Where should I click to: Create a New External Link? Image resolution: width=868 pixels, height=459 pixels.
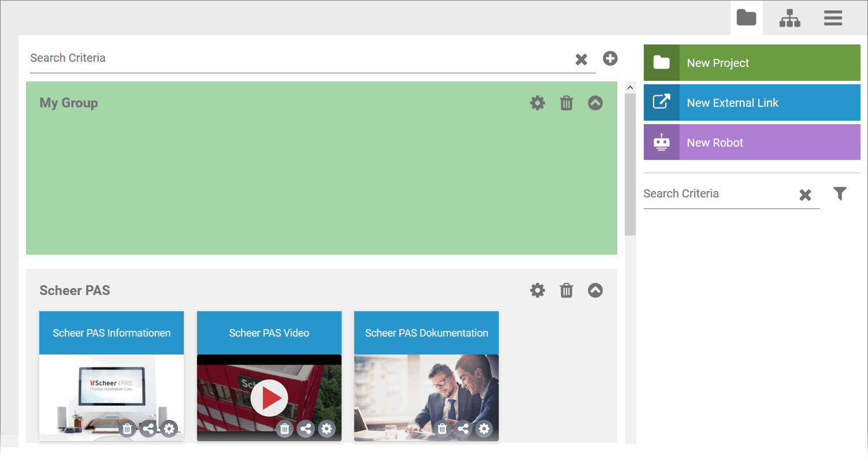(752, 103)
